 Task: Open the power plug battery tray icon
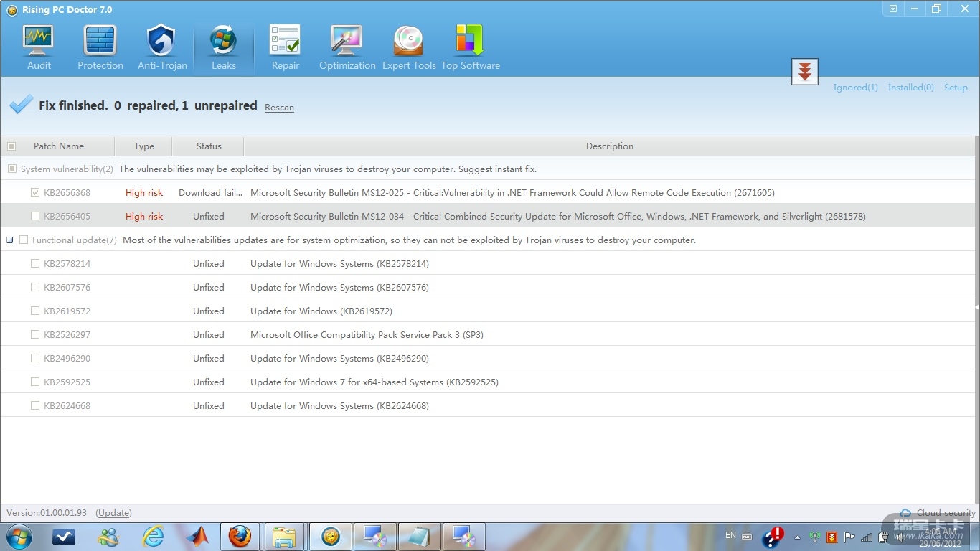(x=884, y=537)
